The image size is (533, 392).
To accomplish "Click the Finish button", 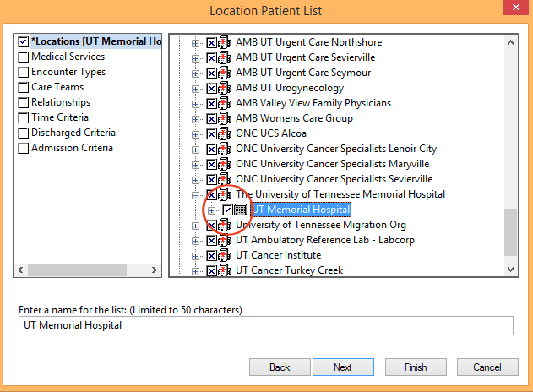I will tap(416, 367).
